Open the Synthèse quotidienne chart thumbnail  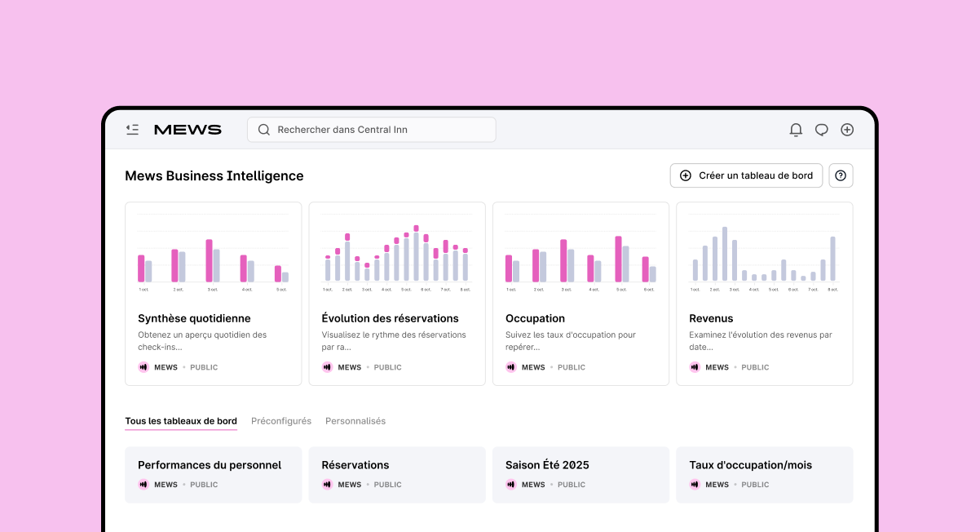pos(213,253)
